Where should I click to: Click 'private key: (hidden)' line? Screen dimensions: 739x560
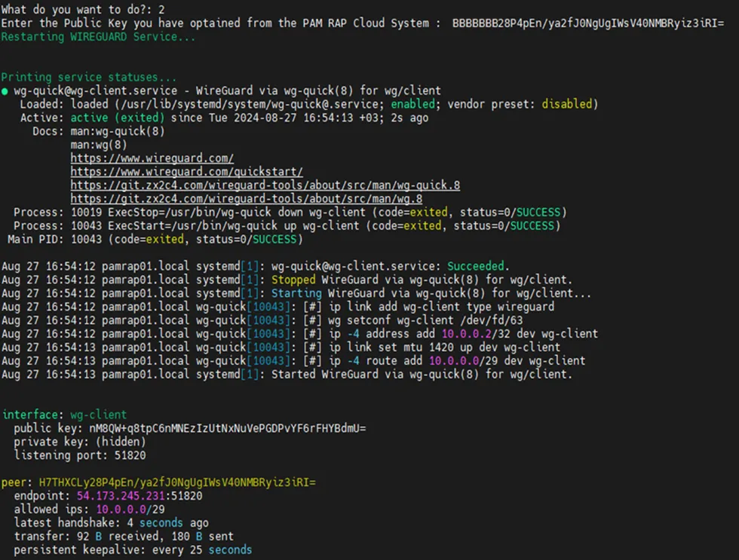tap(80, 442)
